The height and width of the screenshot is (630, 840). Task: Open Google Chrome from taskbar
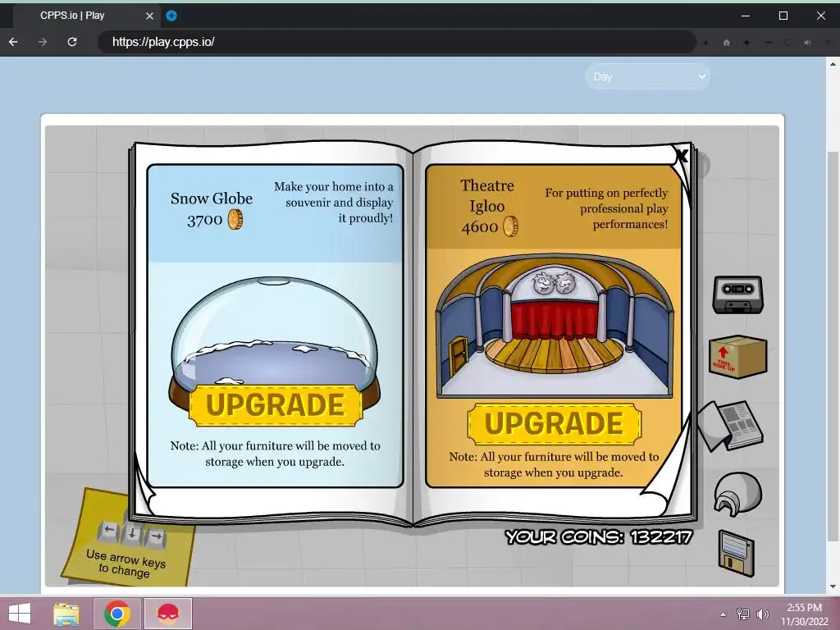point(117,614)
